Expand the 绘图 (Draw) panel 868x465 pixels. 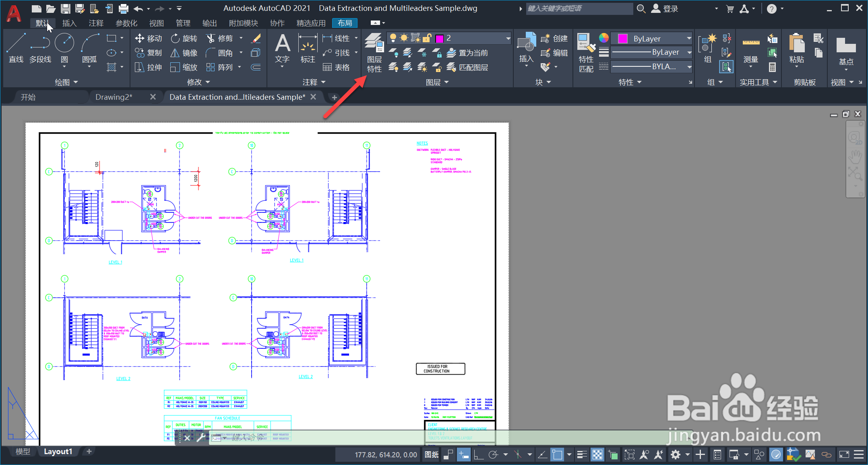pos(66,82)
